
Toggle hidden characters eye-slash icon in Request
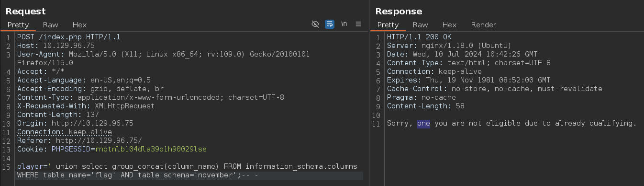[315, 24]
